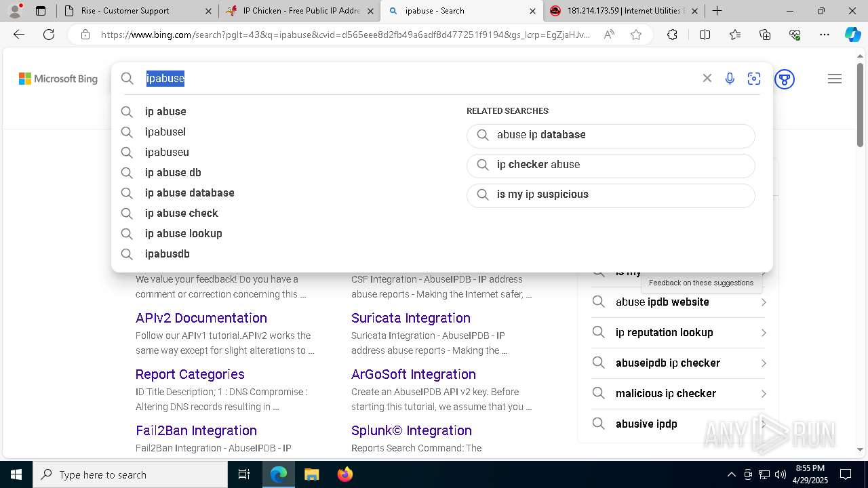This screenshot has height=488, width=868.
Task: Choose the 'ip abuse lookup' suggestion
Action: [183, 233]
